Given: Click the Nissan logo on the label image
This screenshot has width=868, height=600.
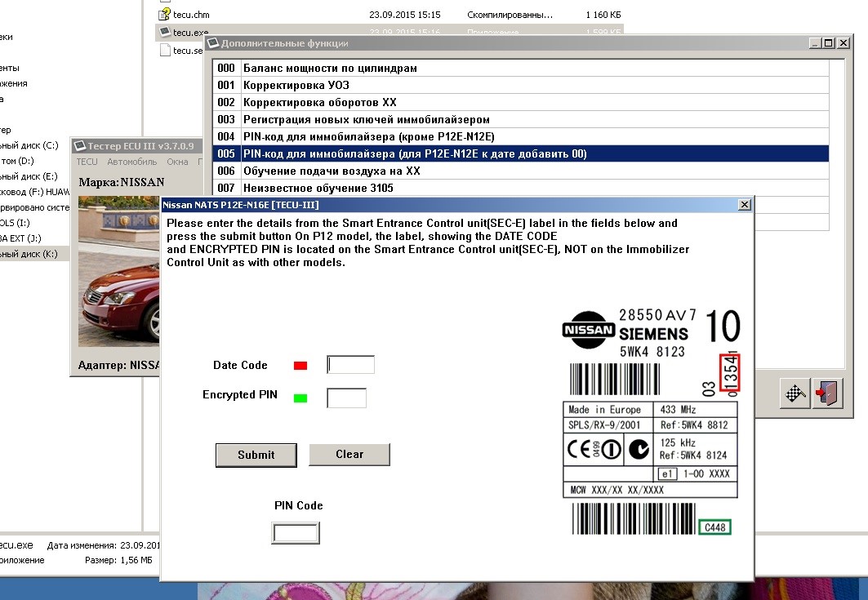Looking at the screenshot, I should 587,330.
